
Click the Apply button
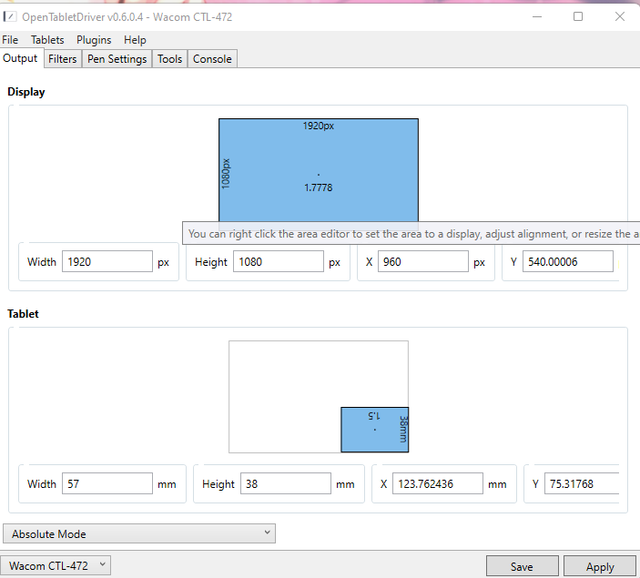tap(600, 567)
